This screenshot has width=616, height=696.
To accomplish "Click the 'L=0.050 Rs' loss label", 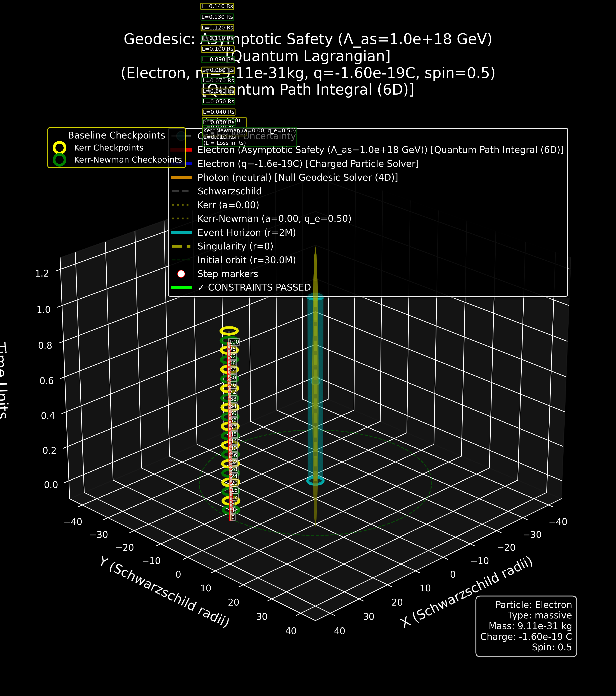I will (219, 101).
